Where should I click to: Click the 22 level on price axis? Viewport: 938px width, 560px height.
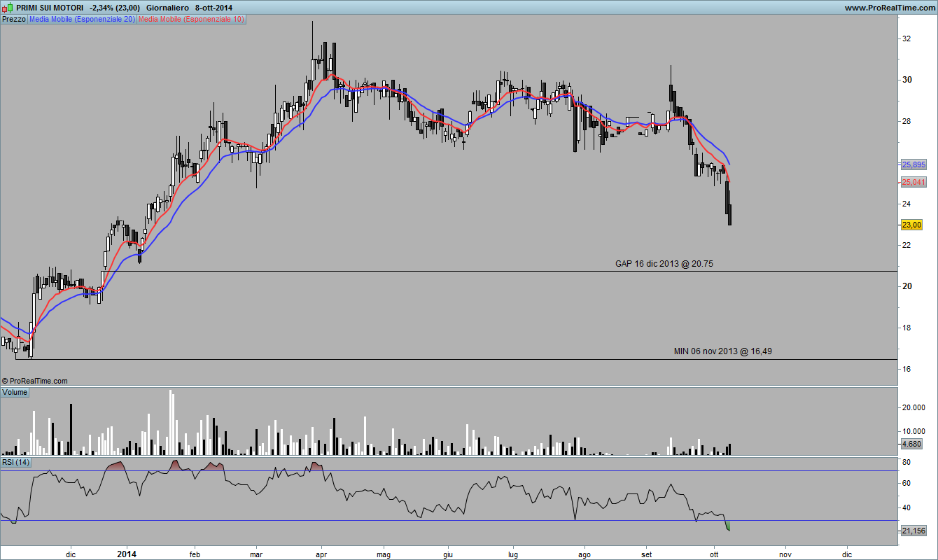[906, 245]
